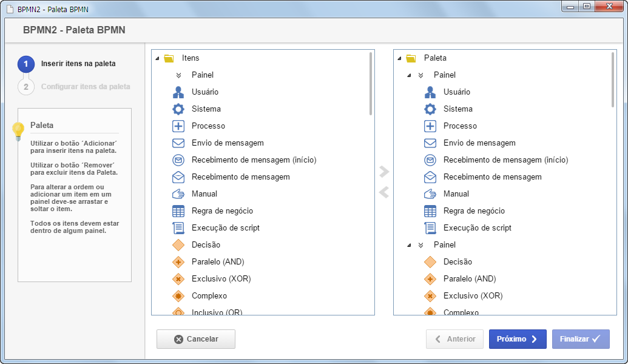Select the Paleta folder icon
The height and width of the screenshot is (364, 628).
pos(411,58)
